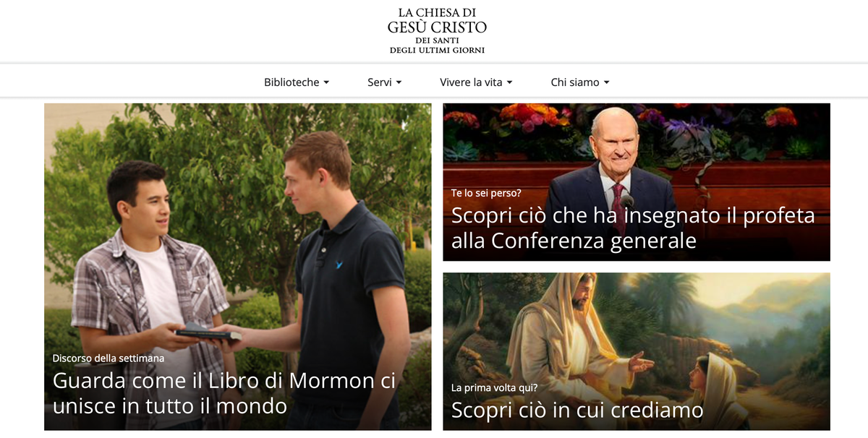868x438 pixels.
Task: Click the 'Te lo sei perso?' label
Action: pyautogui.click(x=486, y=193)
